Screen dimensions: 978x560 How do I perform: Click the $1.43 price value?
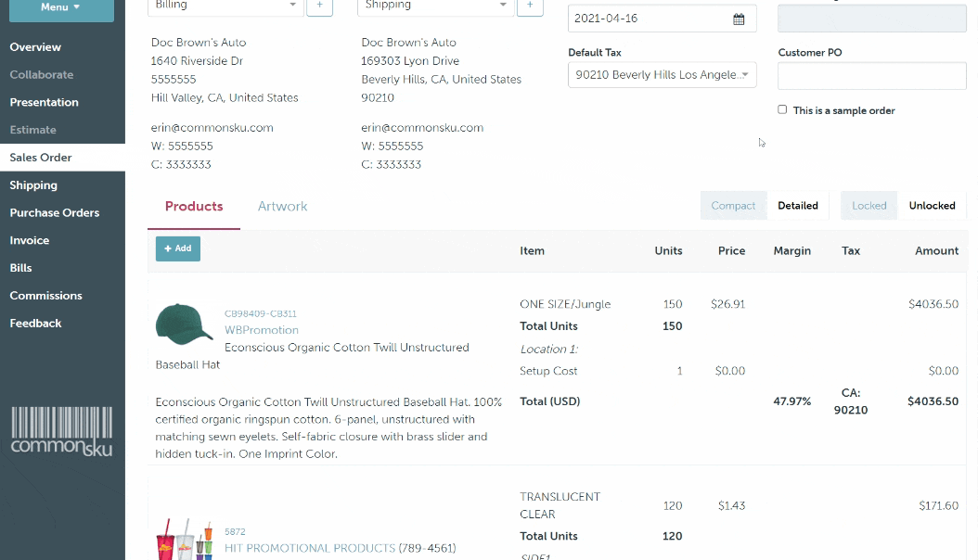tap(731, 506)
